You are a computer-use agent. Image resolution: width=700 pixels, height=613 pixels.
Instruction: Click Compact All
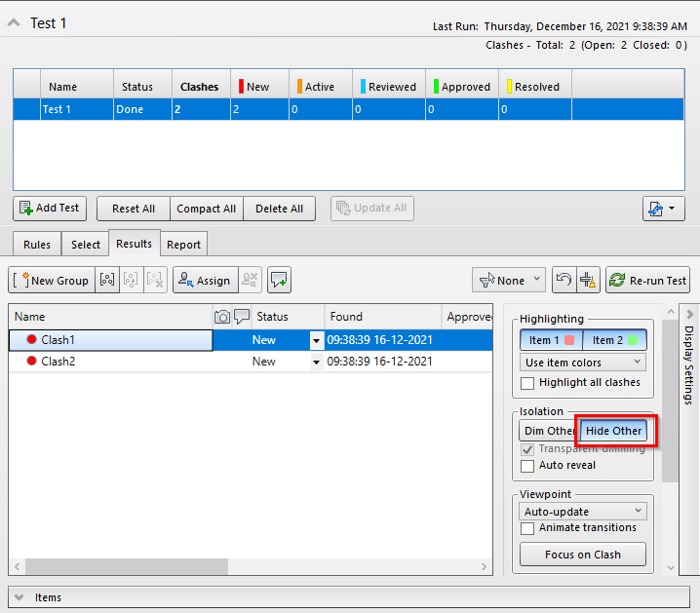207,209
